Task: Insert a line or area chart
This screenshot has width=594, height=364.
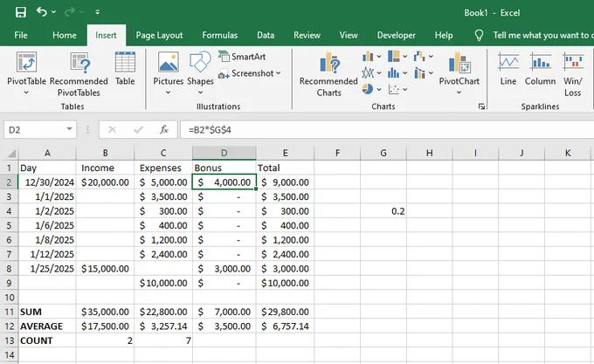Action: 371,72
